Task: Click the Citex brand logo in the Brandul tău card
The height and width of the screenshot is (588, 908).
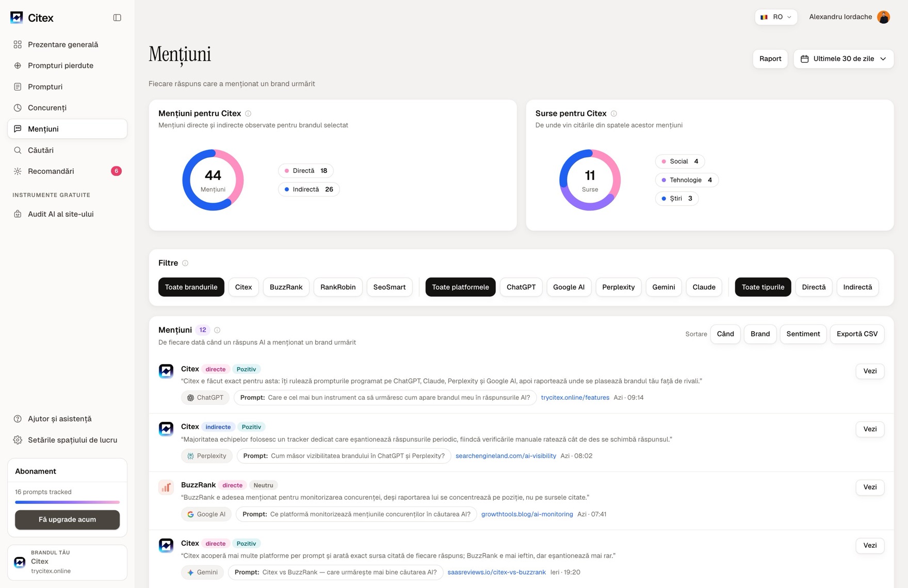Action: coord(20,562)
